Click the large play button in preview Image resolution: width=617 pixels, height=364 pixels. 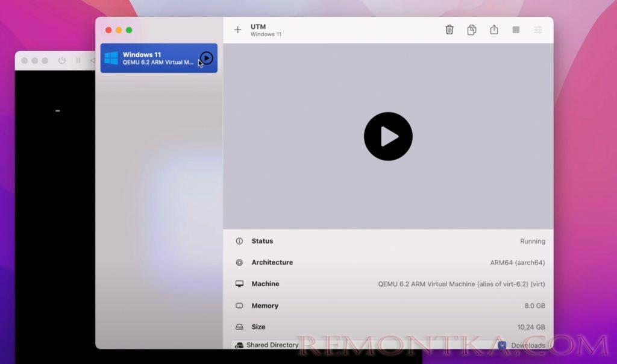388,137
